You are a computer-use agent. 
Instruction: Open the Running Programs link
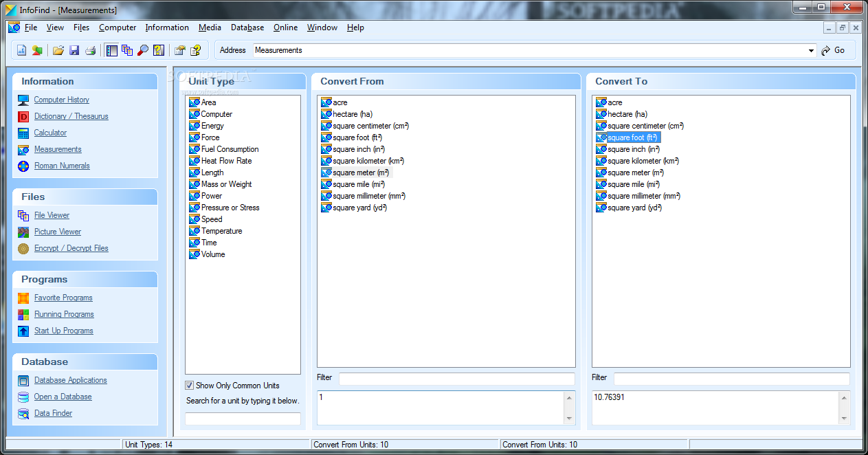tap(64, 314)
